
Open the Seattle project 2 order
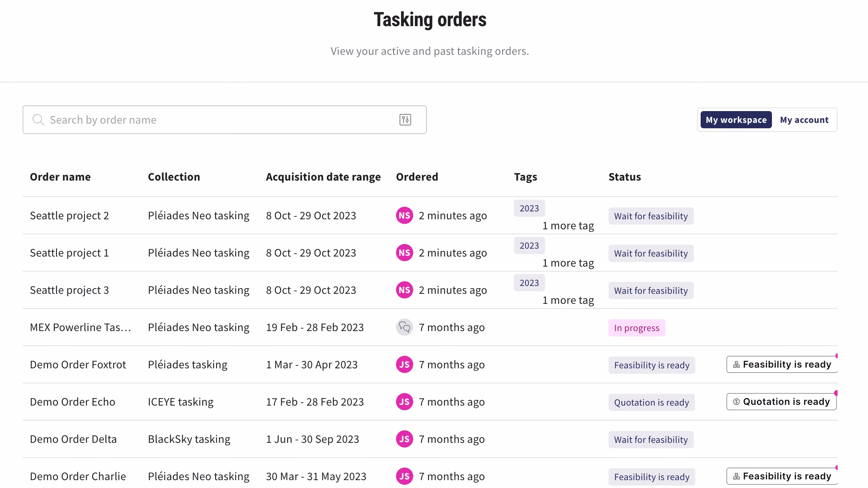click(70, 216)
